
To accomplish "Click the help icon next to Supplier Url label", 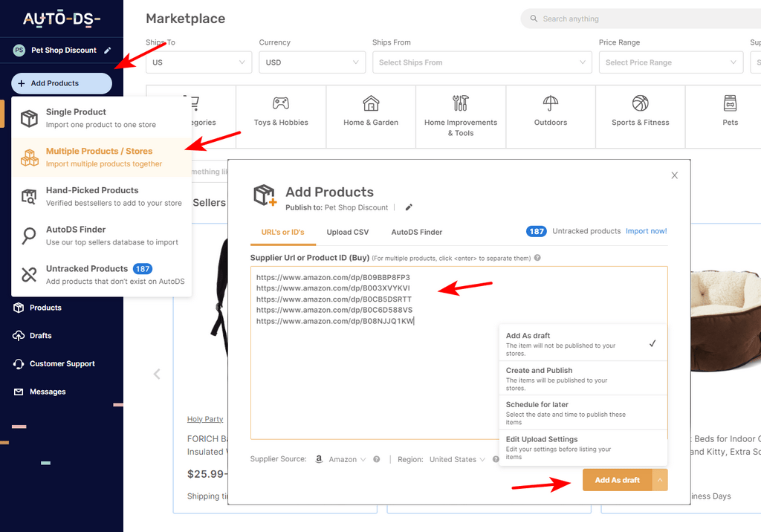I will click(537, 258).
